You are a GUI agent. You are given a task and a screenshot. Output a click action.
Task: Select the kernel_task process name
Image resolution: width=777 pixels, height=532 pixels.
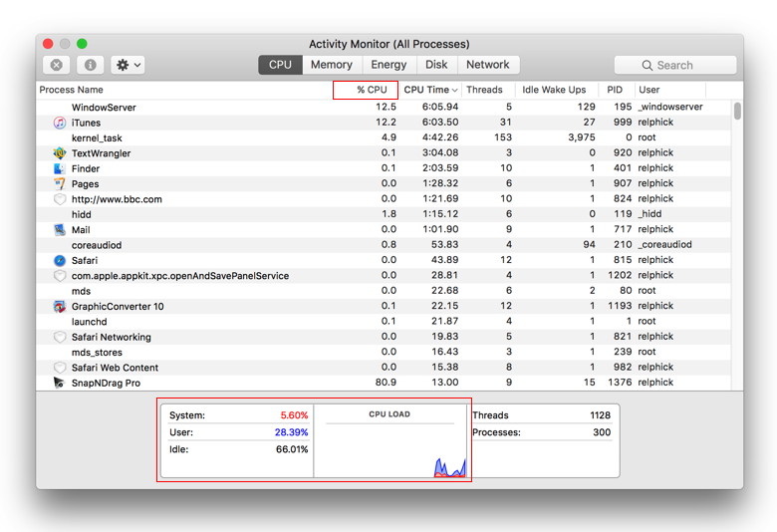[x=97, y=137]
